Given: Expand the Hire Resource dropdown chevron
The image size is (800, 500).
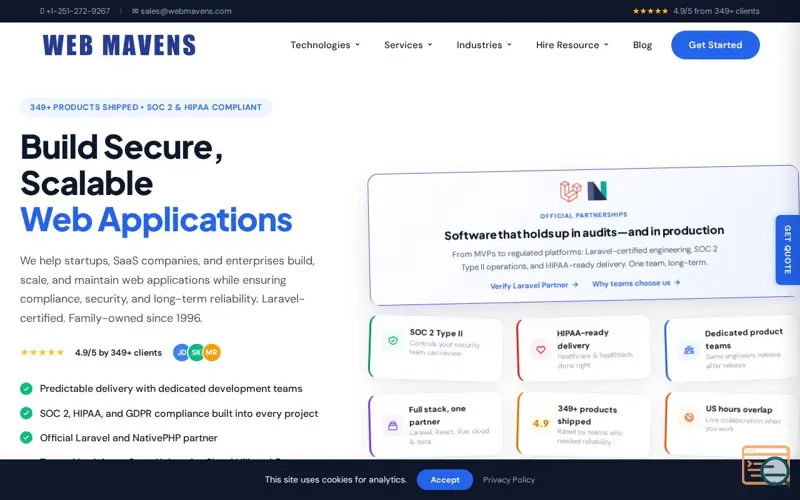Looking at the screenshot, I should point(606,45).
